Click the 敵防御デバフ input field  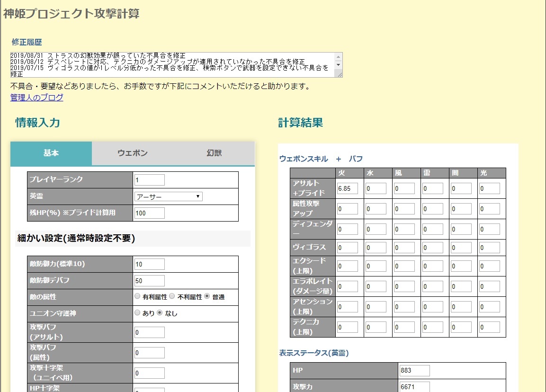[149, 281]
